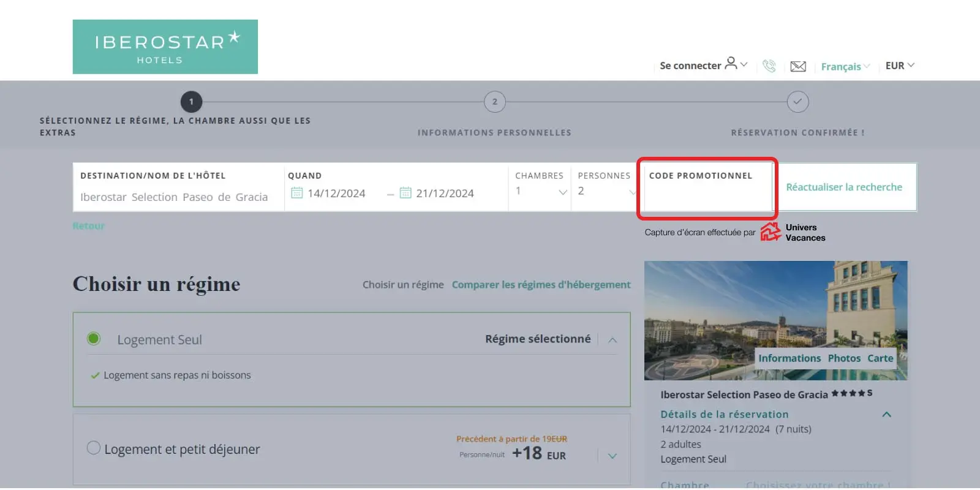Select the Logement Seul radio button
This screenshot has width=980, height=490.
(94, 339)
